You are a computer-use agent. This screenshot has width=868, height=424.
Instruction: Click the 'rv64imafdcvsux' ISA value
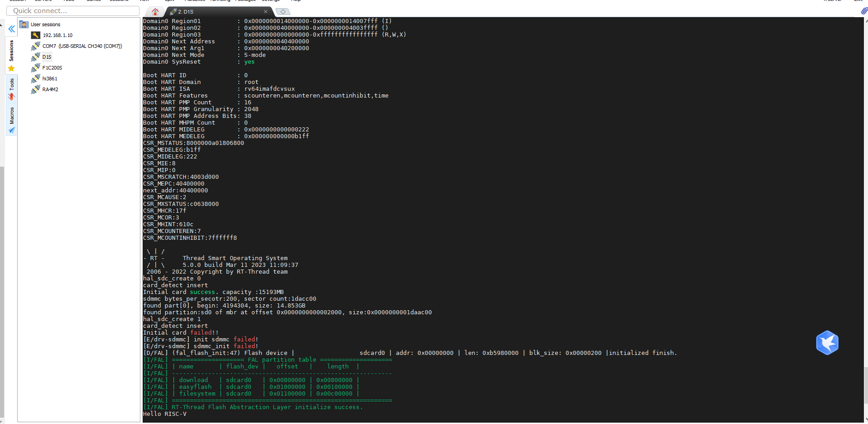coord(269,89)
